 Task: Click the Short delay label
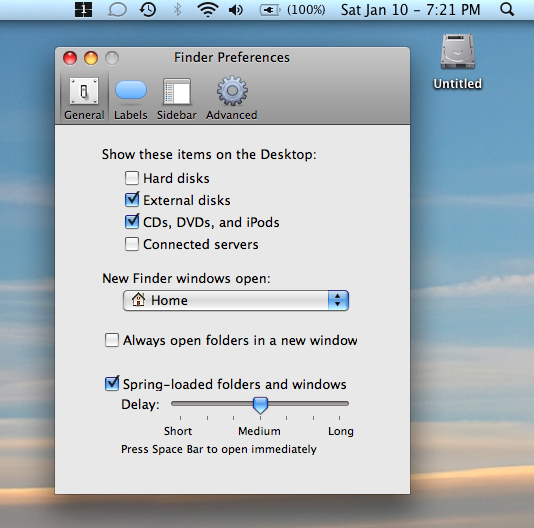pyautogui.click(x=178, y=431)
